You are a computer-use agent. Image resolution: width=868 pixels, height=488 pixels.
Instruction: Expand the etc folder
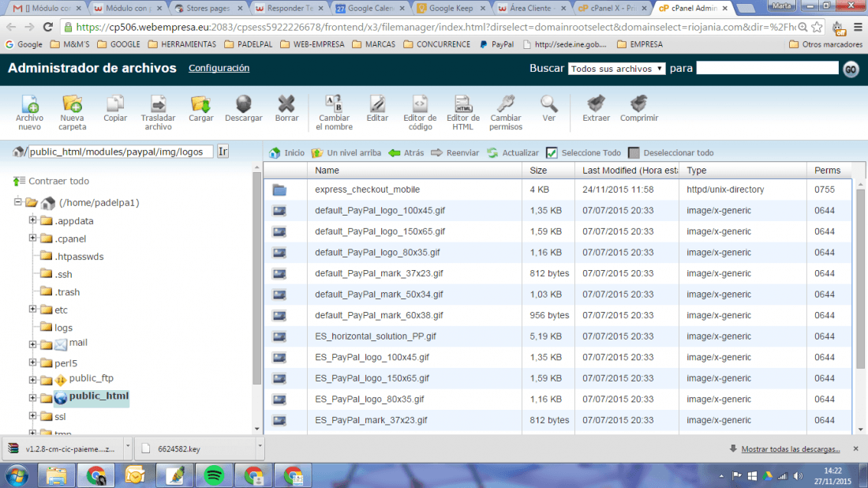[x=32, y=309]
